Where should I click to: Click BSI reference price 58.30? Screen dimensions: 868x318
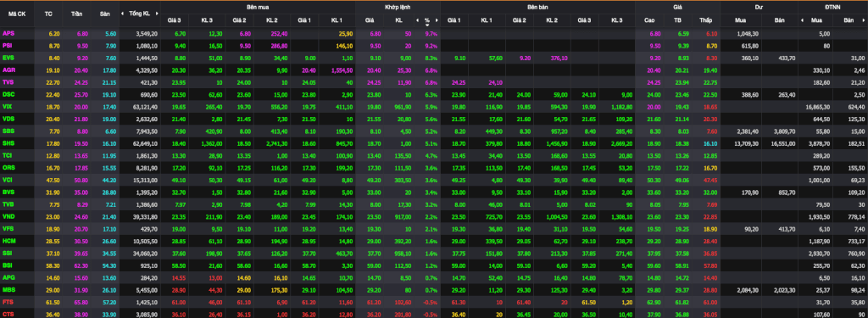(53, 265)
